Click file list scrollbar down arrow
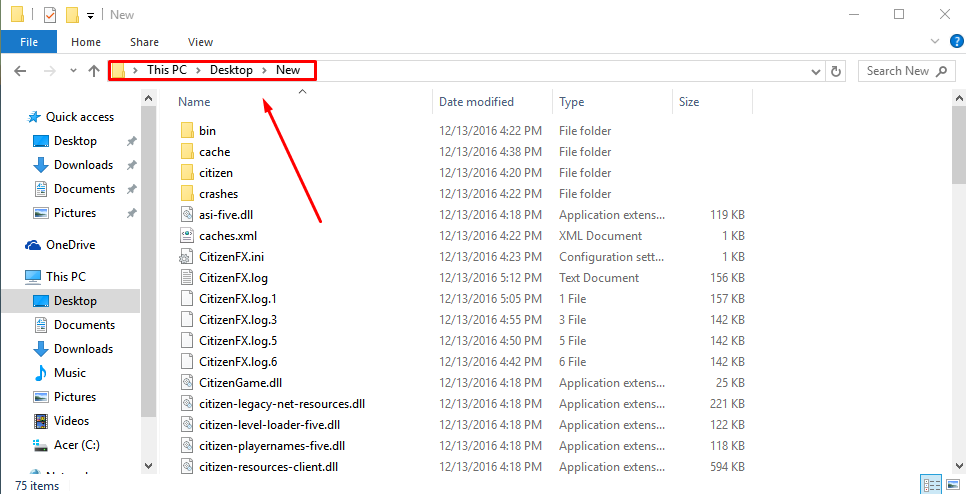This screenshot has width=966, height=494. coord(959,466)
